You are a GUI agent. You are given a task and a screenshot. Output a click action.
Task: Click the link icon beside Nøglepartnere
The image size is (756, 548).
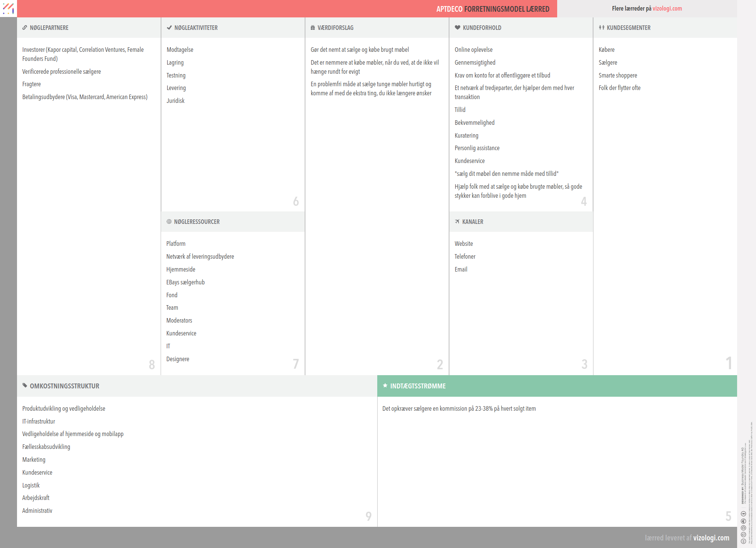click(25, 28)
